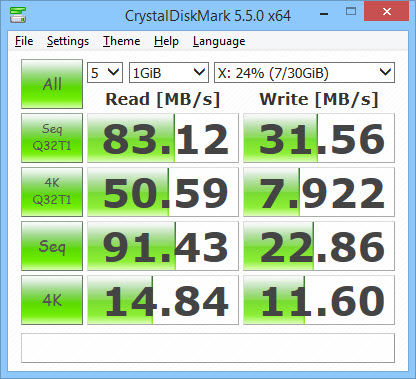Image resolution: width=416 pixels, height=379 pixels.
Task: Open the Language menu
Action: point(219,41)
